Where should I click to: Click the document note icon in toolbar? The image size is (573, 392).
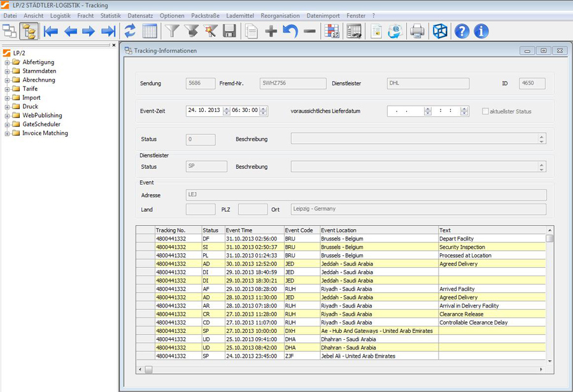tap(376, 31)
